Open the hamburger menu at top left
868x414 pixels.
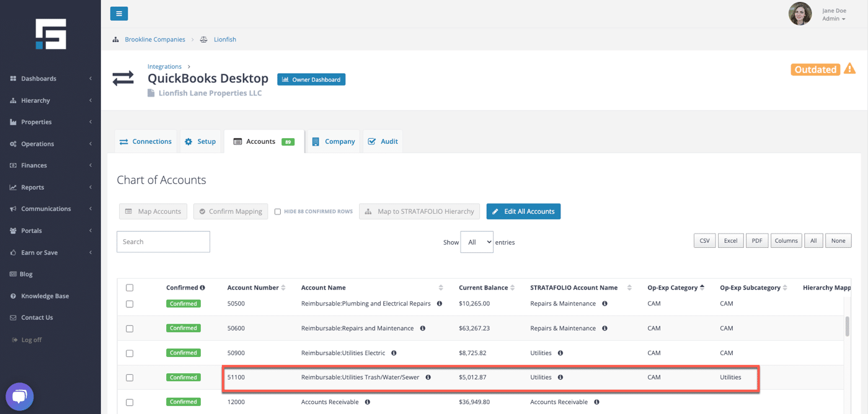[x=119, y=13]
